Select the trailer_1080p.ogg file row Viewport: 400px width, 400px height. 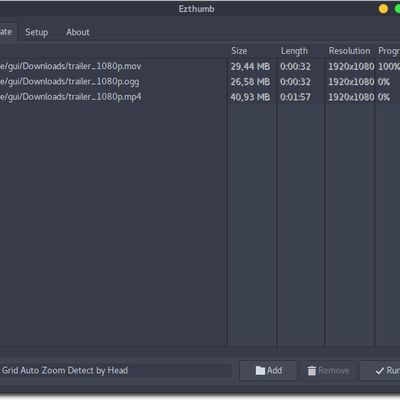(200, 82)
